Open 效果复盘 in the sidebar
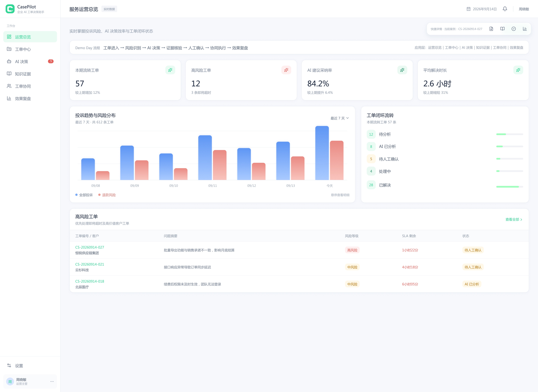Image resolution: width=538 pixels, height=392 pixels. tap(30, 98)
